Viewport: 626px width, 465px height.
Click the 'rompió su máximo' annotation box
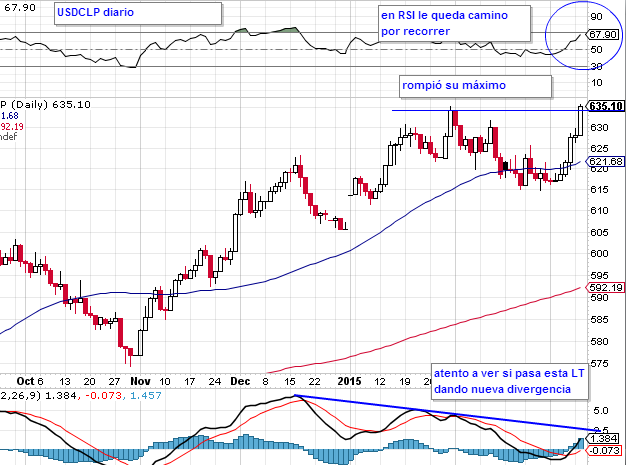click(475, 86)
